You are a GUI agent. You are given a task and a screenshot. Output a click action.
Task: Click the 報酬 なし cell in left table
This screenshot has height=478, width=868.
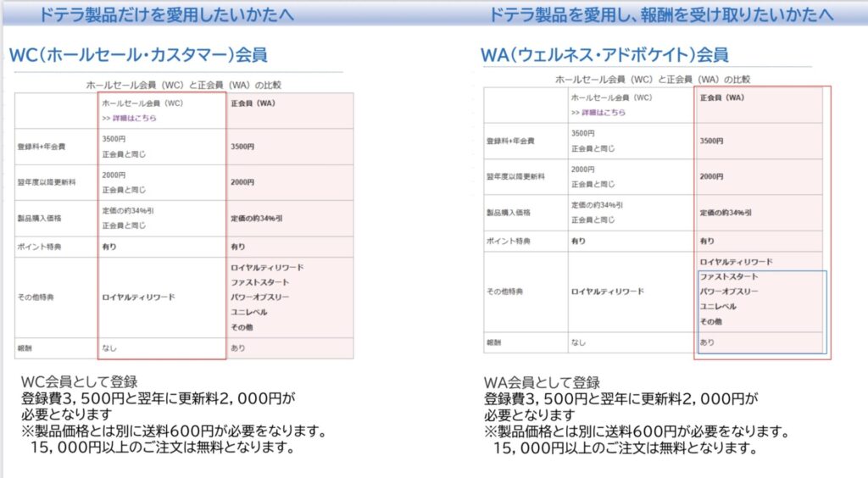click(108, 347)
